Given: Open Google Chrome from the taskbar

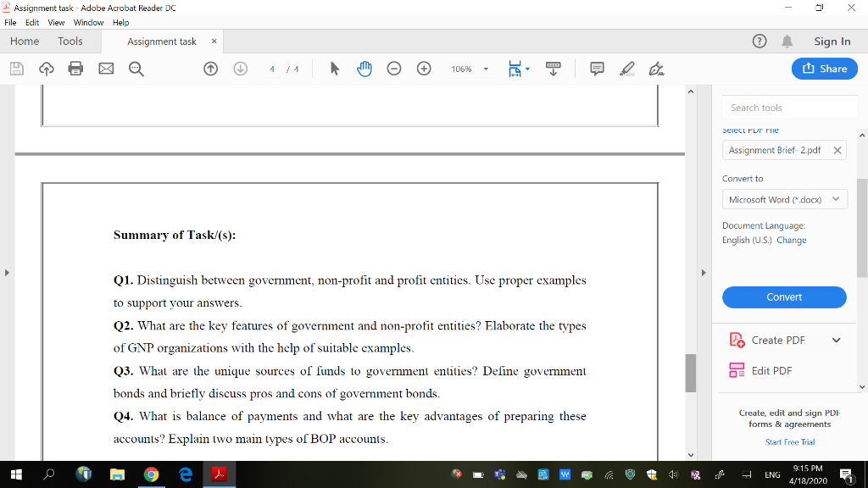Looking at the screenshot, I should point(152,474).
